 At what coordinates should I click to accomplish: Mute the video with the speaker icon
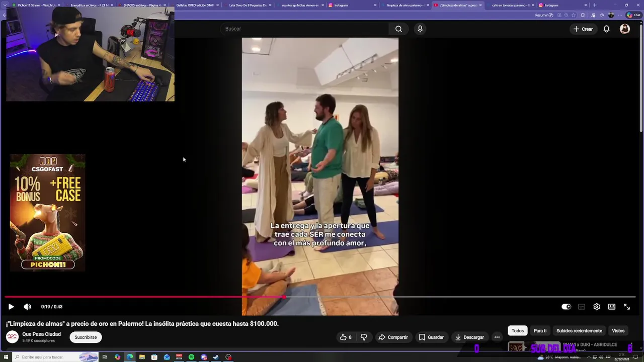27,307
